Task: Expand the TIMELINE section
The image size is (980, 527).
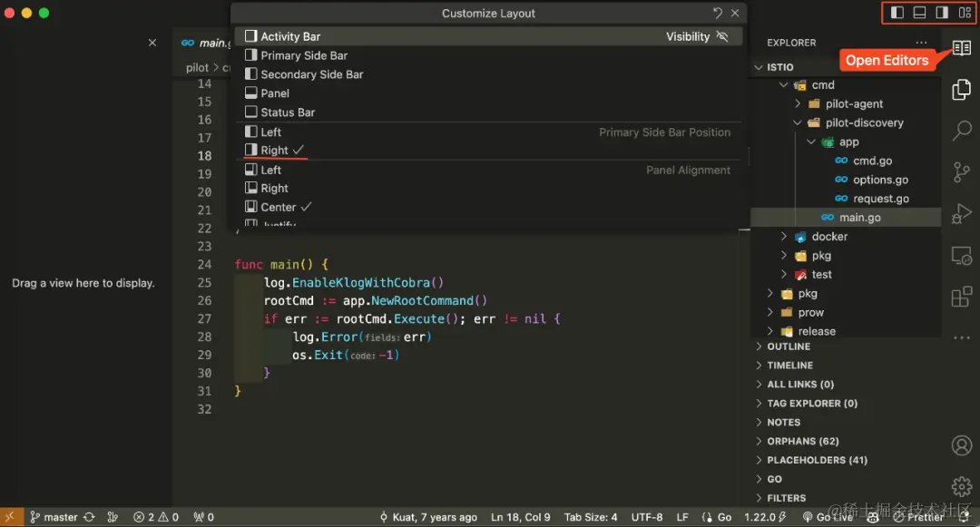Action: point(846,366)
